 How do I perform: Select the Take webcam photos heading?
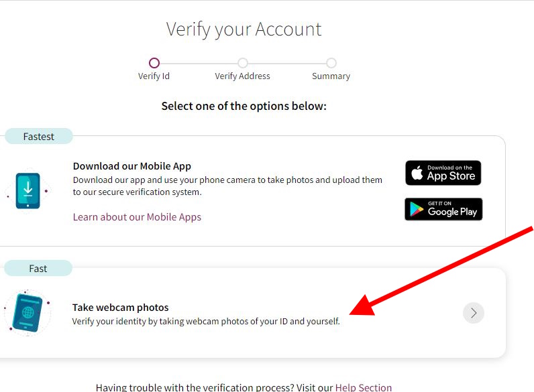click(x=120, y=308)
